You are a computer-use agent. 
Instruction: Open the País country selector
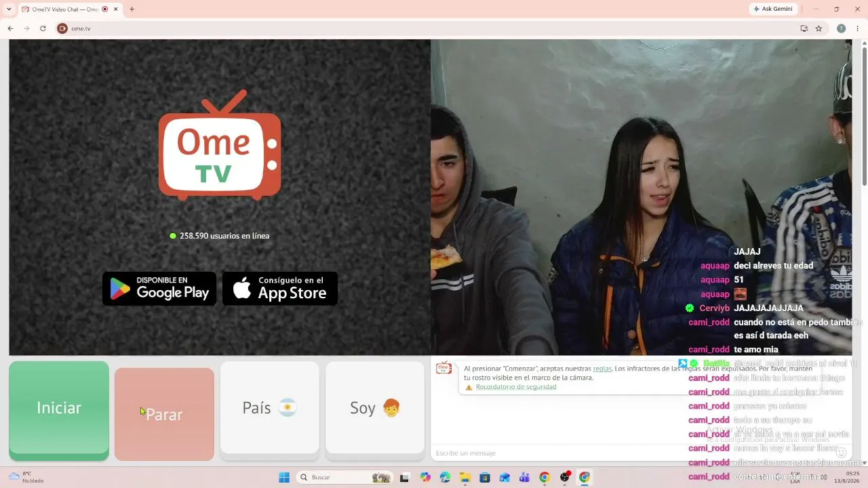pos(270,408)
